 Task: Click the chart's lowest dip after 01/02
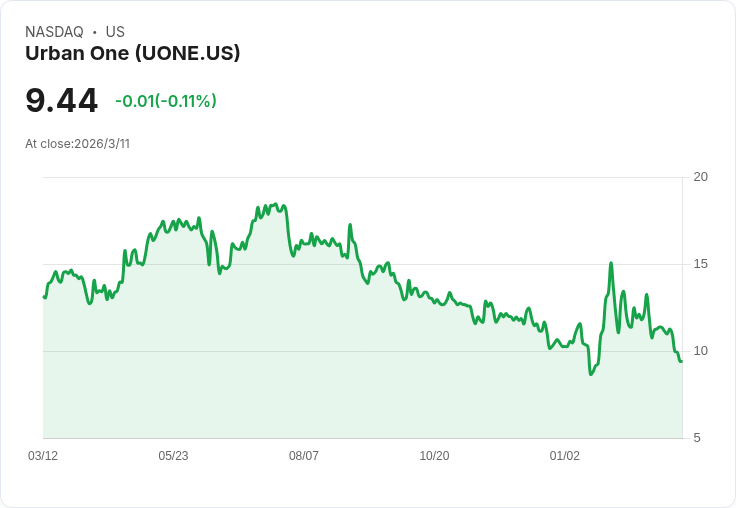point(590,374)
